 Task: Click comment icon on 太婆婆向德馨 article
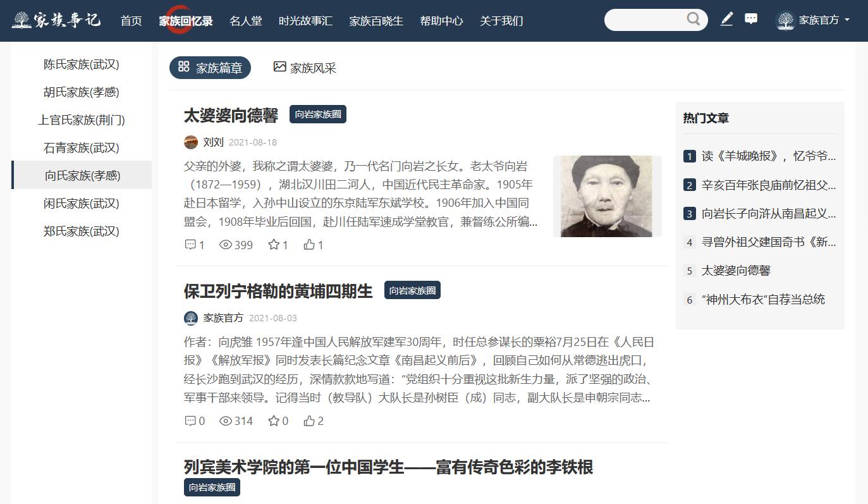click(190, 245)
